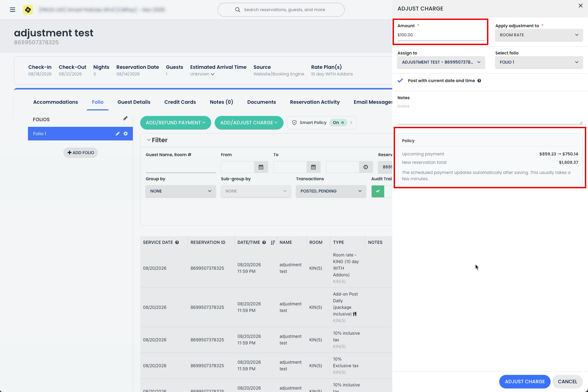Open Select folio FOLIO 1 dropdown
The image size is (588, 392).
pos(539,62)
